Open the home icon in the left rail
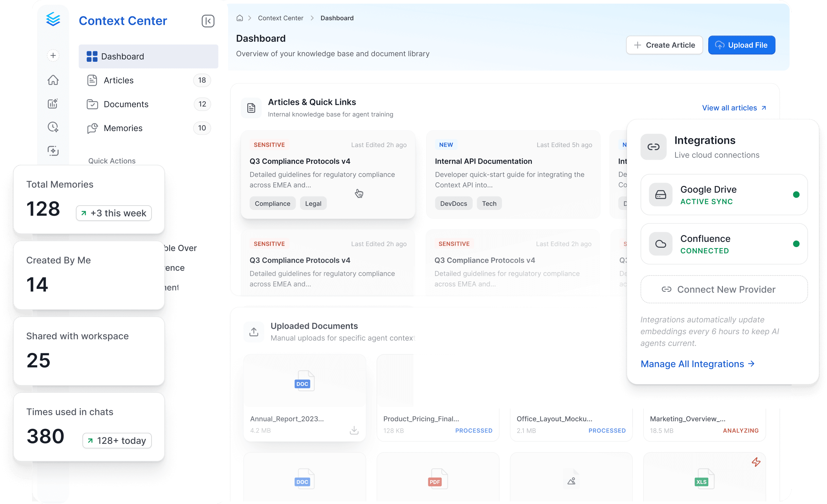The image size is (827, 504). [x=53, y=80]
